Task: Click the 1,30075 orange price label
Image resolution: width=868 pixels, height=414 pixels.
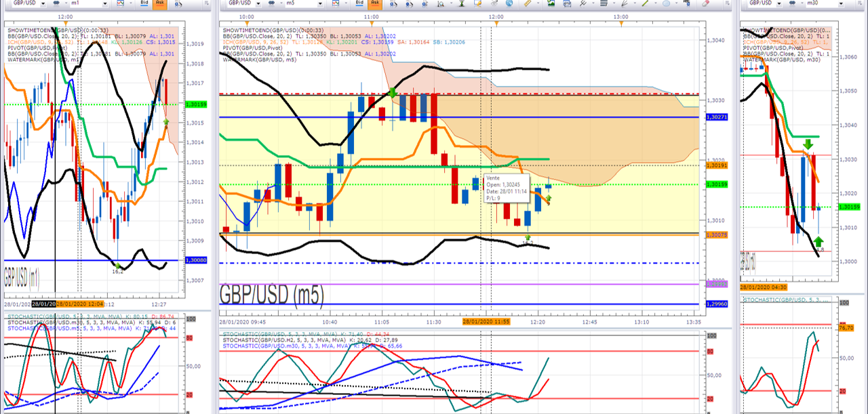Action: click(716, 234)
